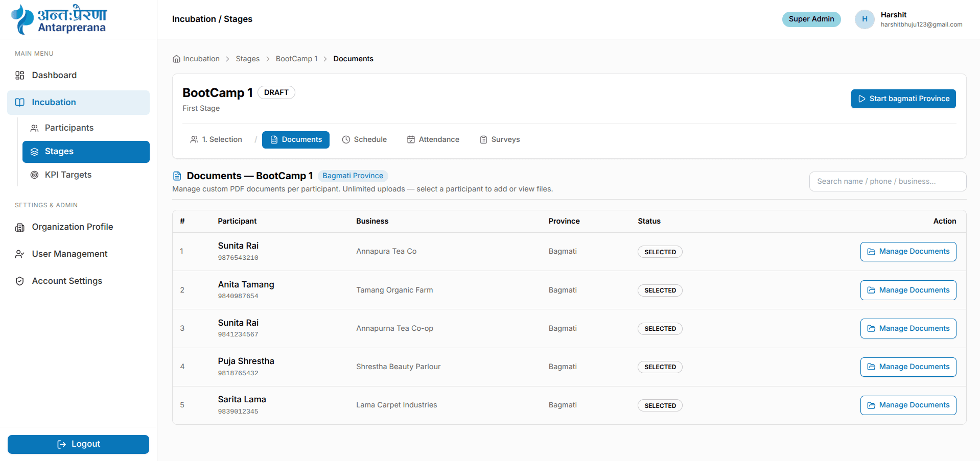Click the KPI Targets target icon

[35, 175]
